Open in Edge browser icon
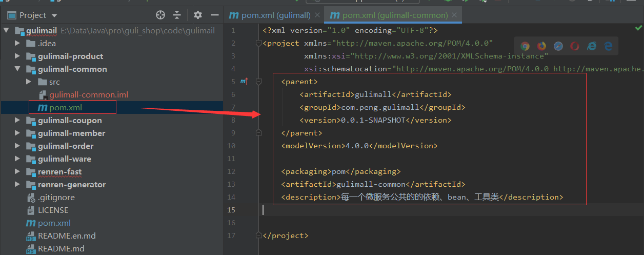 click(608, 46)
